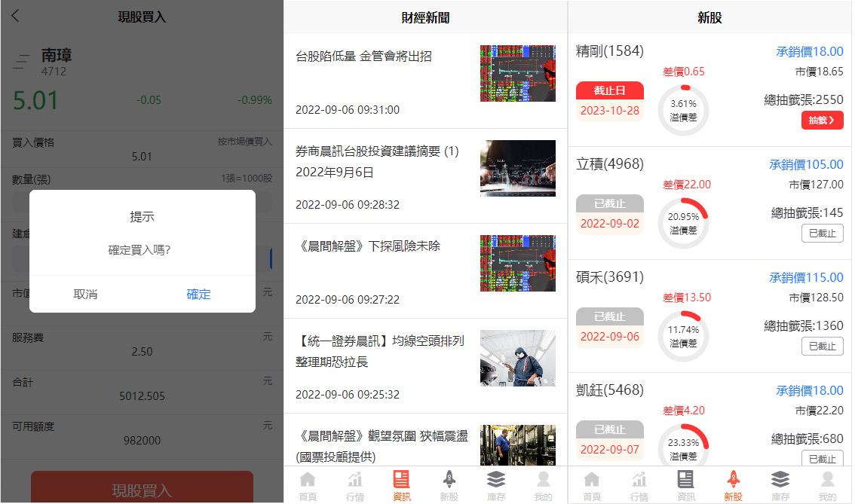The image size is (855, 504).
Task: Open the 庫存 layers icon in 新股 panel
Action: point(780,486)
